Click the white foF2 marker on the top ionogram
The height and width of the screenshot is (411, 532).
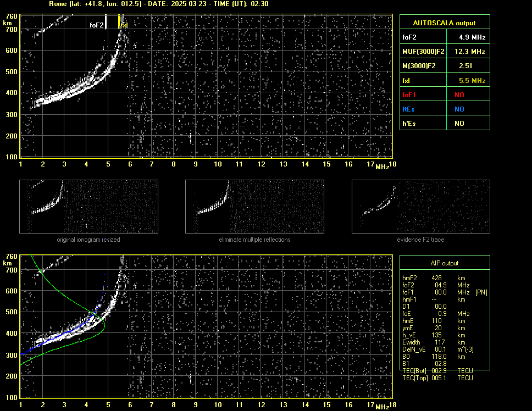[x=106, y=21]
